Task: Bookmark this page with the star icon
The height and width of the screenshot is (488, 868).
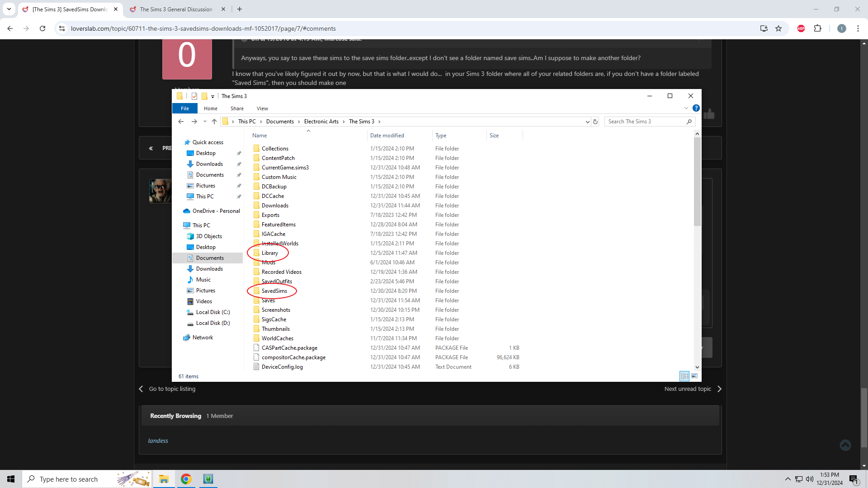Action: click(x=778, y=28)
